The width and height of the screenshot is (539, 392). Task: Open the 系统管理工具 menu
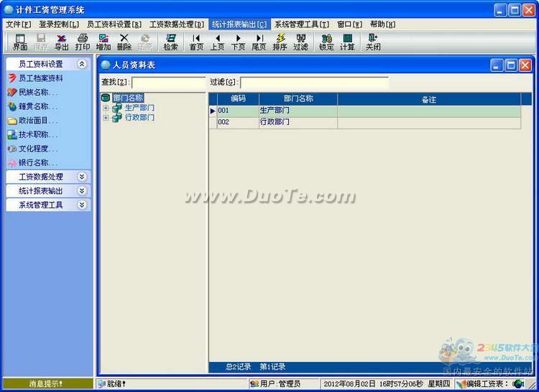point(301,24)
